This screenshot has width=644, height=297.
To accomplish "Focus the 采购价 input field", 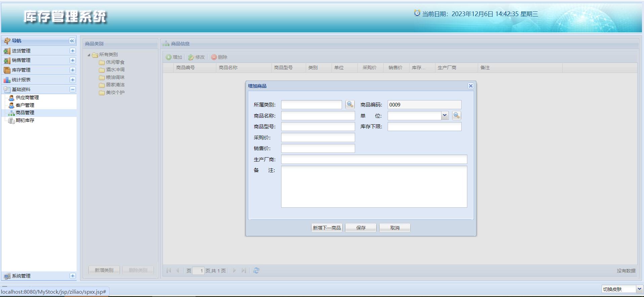I will coord(318,137).
